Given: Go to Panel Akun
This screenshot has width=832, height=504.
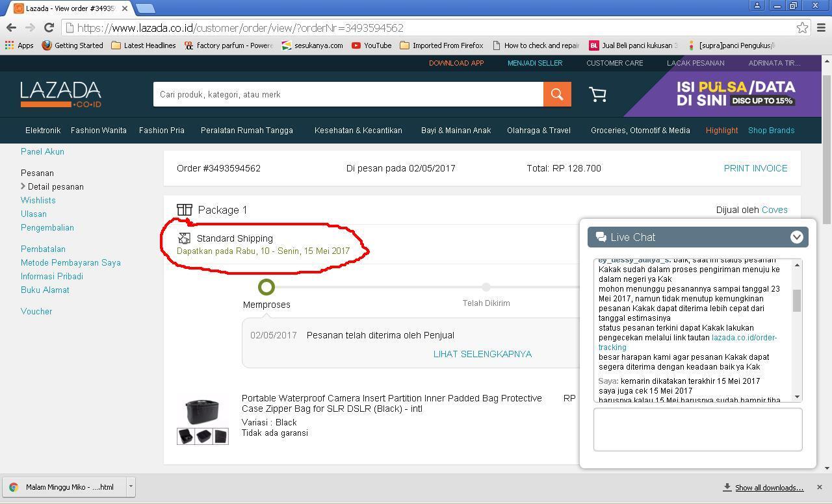Looking at the screenshot, I should (x=42, y=152).
